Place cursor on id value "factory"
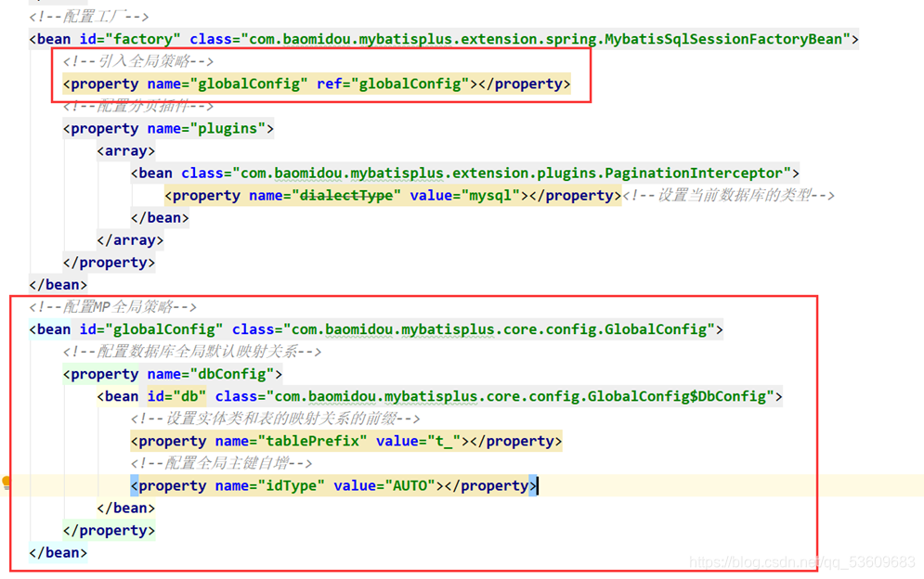This screenshot has height=579, width=924. pos(147,39)
